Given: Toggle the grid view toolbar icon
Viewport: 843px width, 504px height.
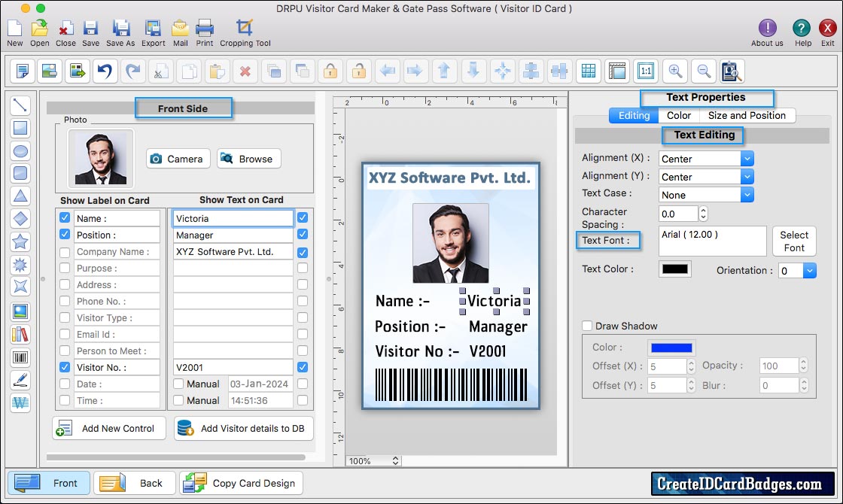Looking at the screenshot, I should pyautogui.click(x=589, y=71).
